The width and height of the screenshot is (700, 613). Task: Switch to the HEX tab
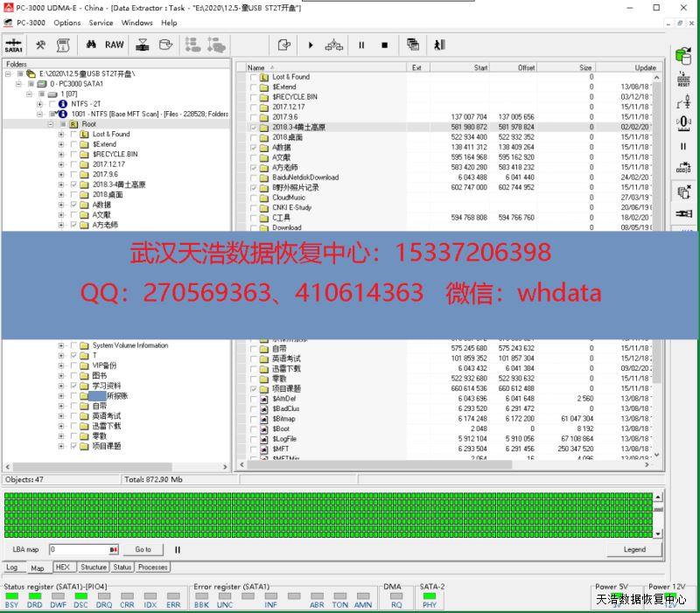(62, 568)
